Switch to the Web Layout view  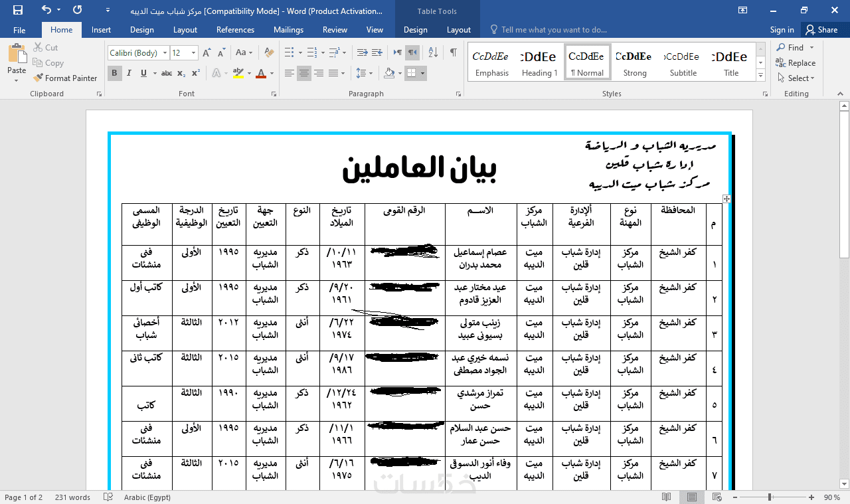click(x=717, y=497)
